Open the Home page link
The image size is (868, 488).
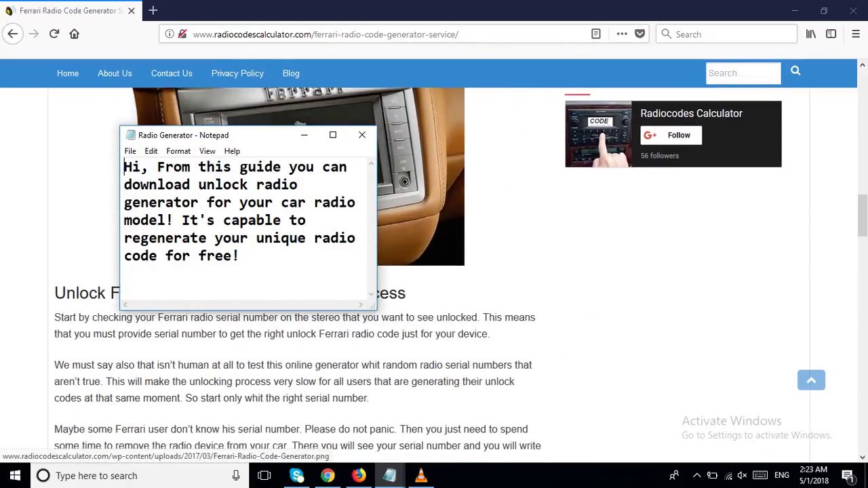tap(68, 73)
